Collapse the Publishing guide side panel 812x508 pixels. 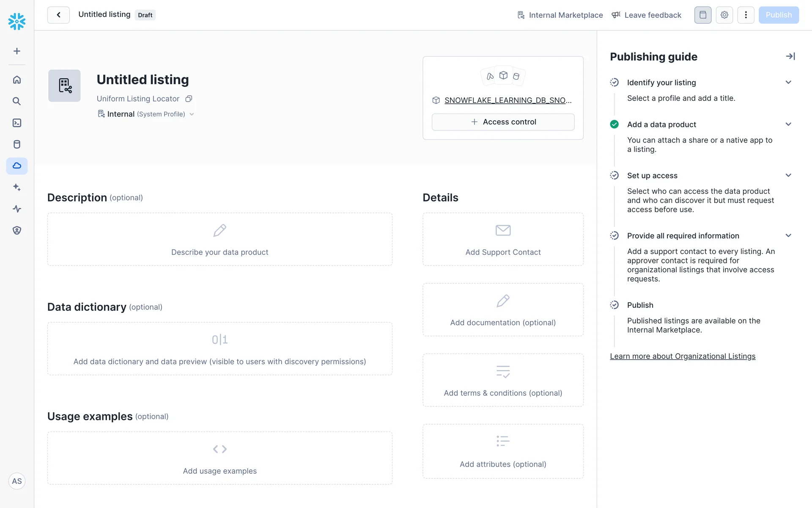790,56
